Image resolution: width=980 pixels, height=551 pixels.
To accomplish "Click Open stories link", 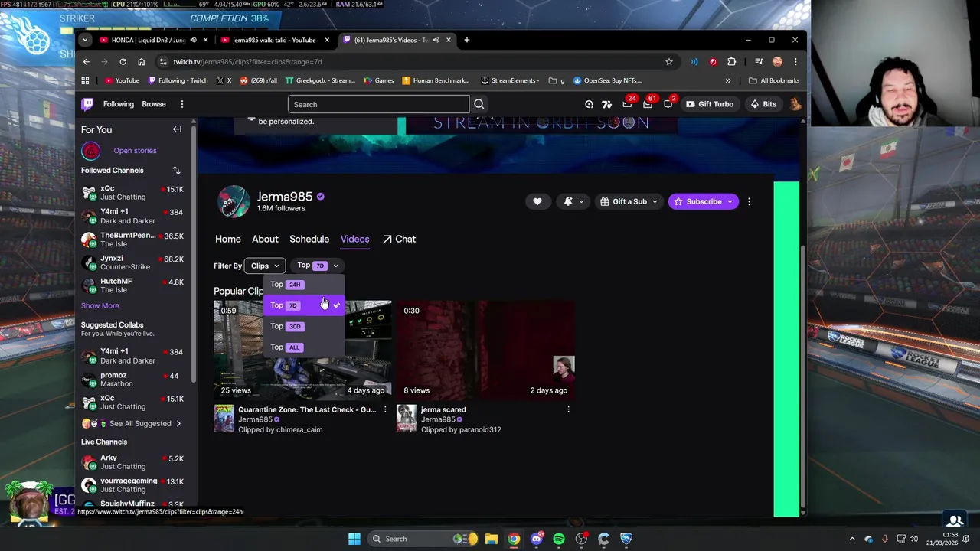I will (x=135, y=151).
